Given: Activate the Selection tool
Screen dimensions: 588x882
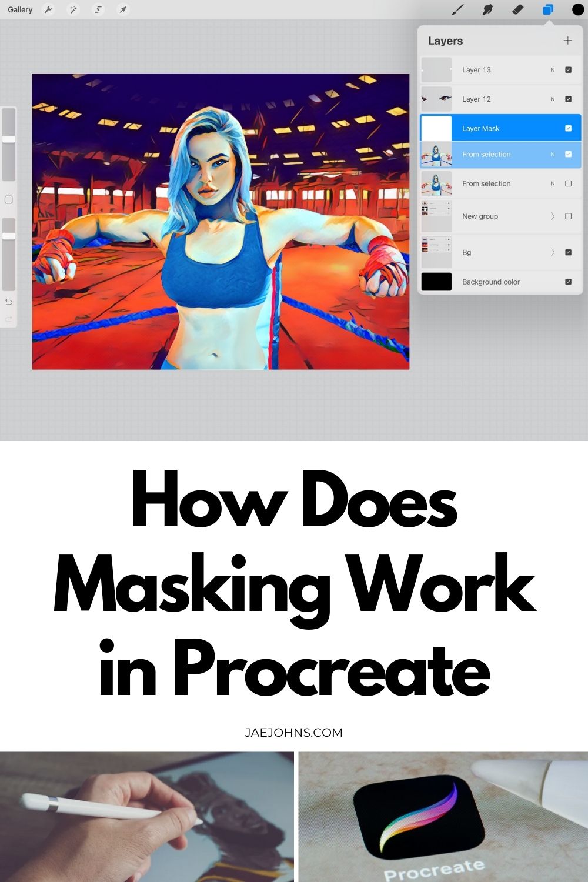Looking at the screenshot, I should pyautogui.click(x=98, y=9).
